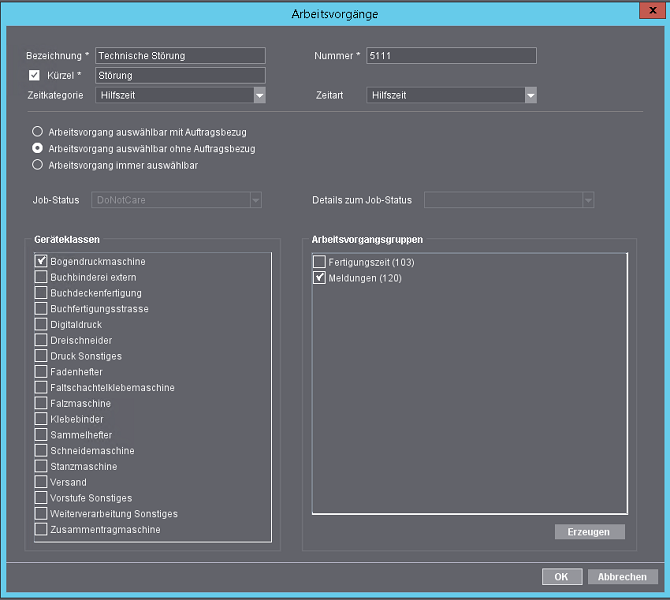Tick the Falzmaschine checkbox
This screenshot has width=670, height=600.
click(x=41, y=403)
